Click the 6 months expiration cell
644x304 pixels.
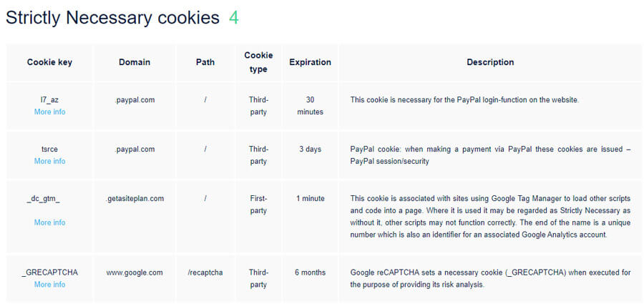tap(310, 273)
